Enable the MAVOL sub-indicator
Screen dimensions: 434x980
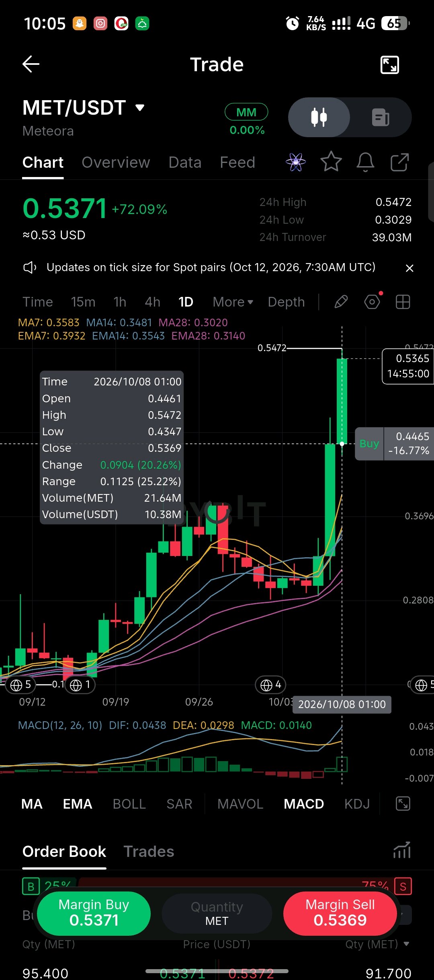coord(240,804)
